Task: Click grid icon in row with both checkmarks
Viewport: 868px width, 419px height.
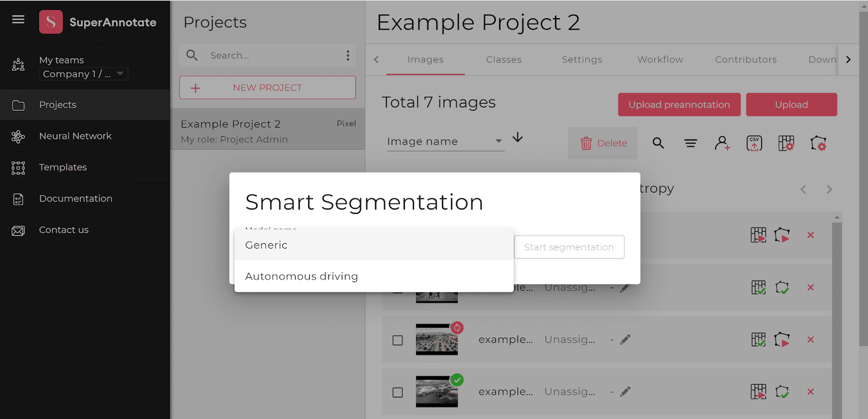Action: click(758, 288)
